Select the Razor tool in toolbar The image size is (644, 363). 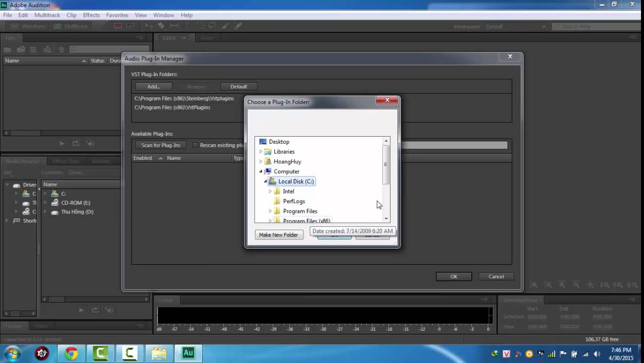pyautogui.click(x=161, y=26)
